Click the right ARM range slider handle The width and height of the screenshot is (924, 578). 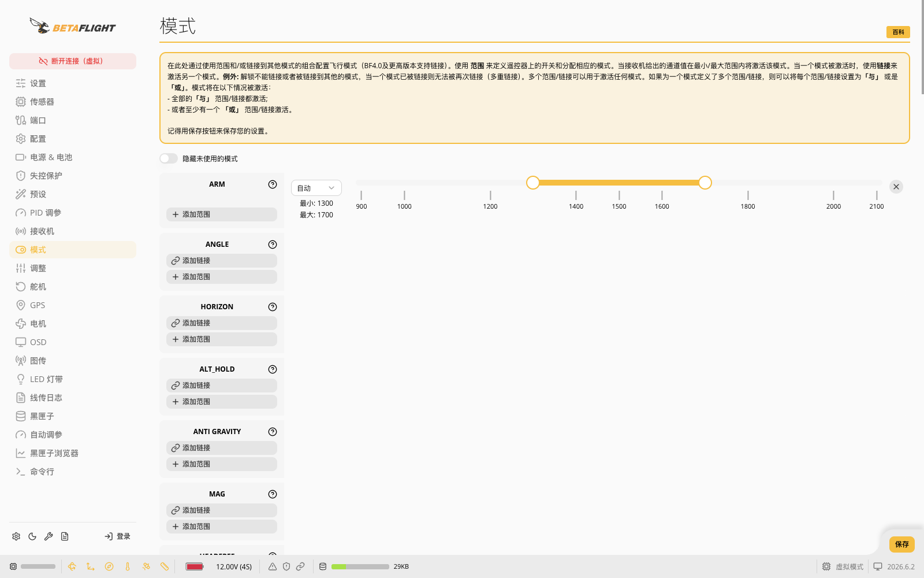click(705, 183)
